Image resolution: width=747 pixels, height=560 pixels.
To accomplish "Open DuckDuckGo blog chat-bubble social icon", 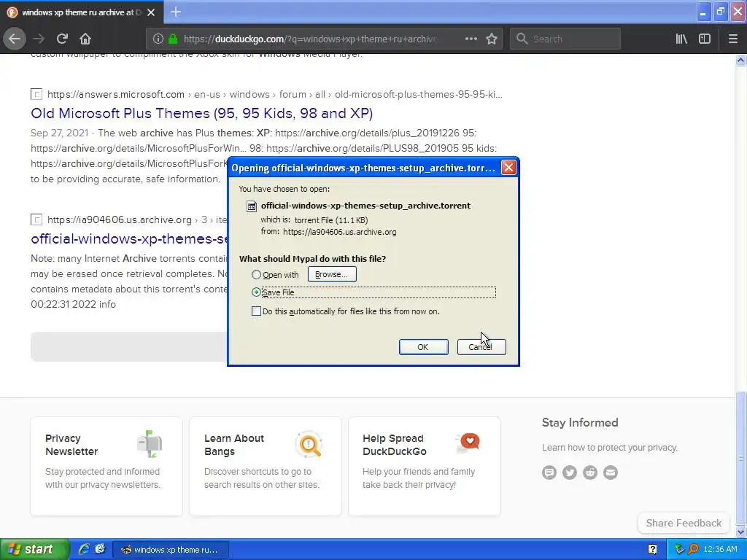I will (549, 472).
